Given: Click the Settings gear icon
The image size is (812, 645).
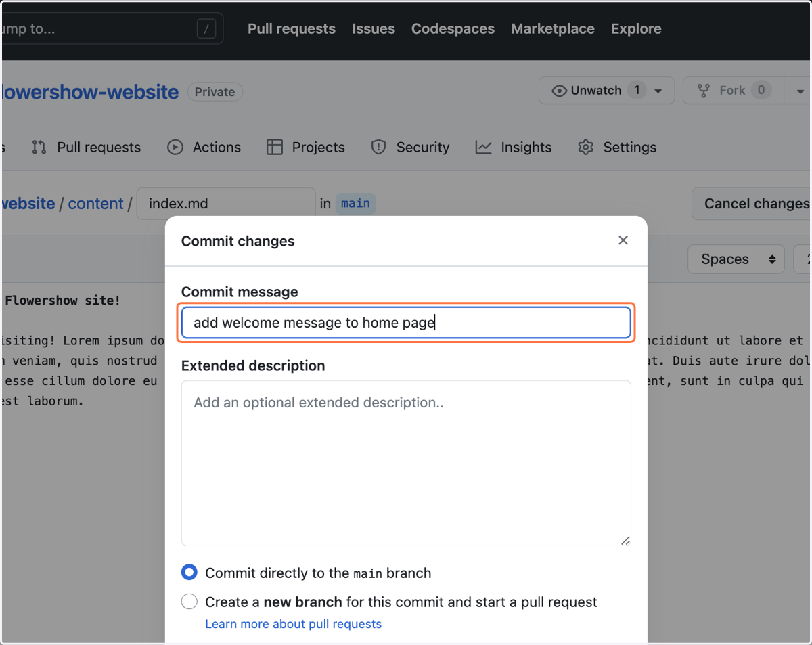Looking at the screenshot, I should [586, 148].
